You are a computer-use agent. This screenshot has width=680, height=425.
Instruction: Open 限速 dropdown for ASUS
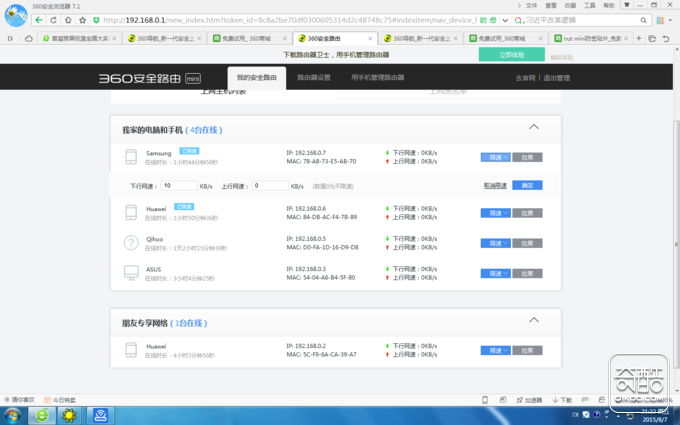tap(495, 274)
